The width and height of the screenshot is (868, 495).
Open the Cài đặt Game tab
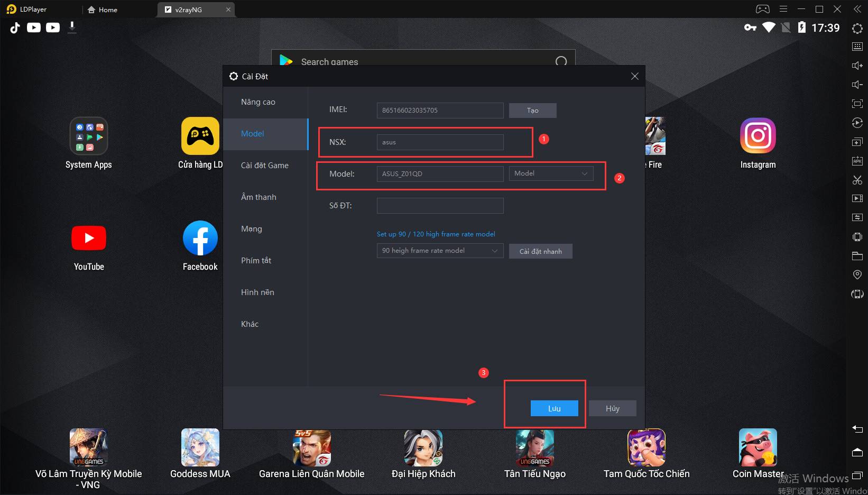click(265, 166)
